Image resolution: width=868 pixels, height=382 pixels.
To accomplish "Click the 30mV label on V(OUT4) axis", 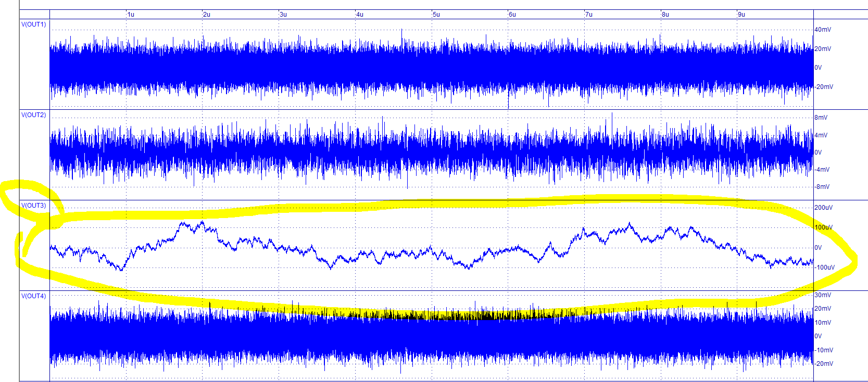I will pyautogui.click(x=823, y=295).
